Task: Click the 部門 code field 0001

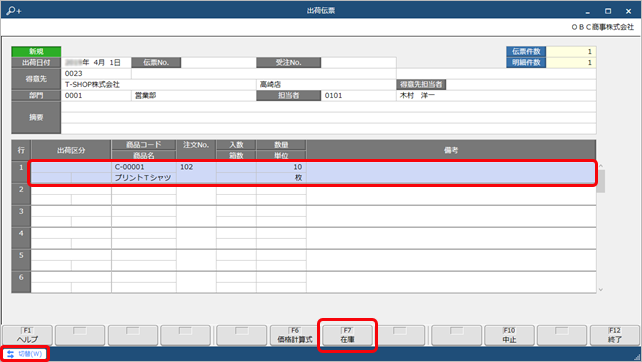Action: point(96,95)
